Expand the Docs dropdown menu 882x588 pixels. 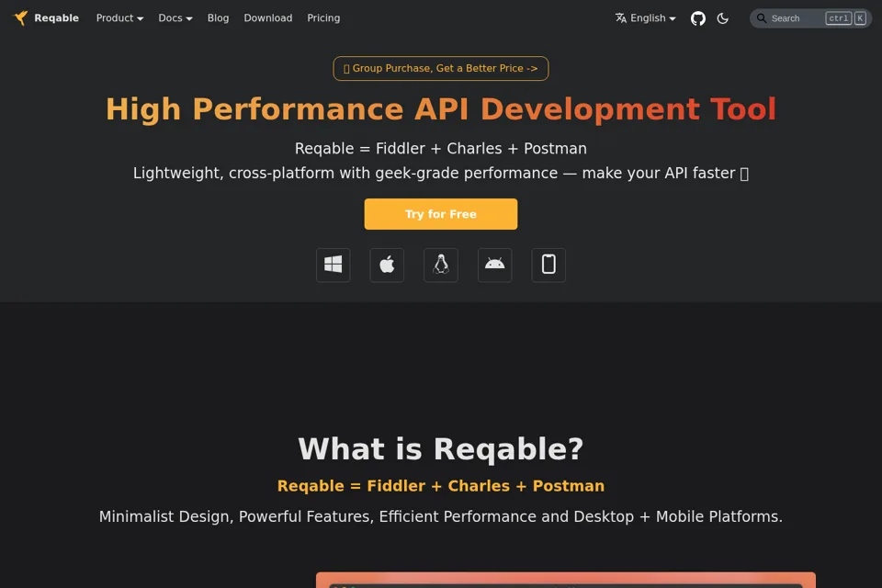pyautogui.click(x=175, y=18)
